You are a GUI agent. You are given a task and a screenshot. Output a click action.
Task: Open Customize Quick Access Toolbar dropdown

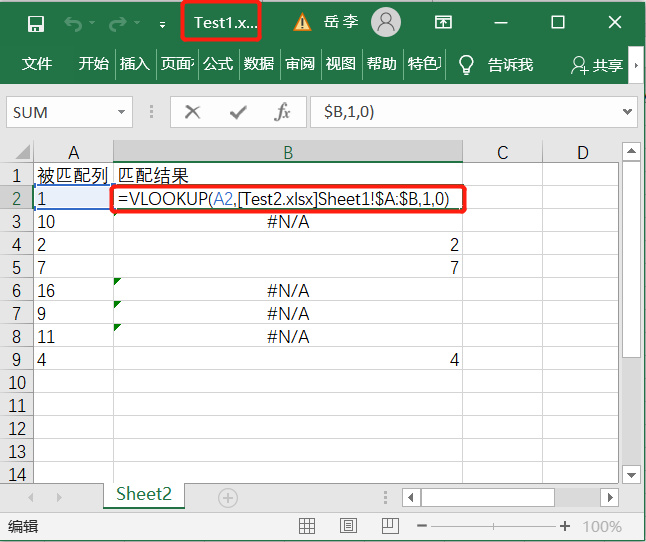162,25
